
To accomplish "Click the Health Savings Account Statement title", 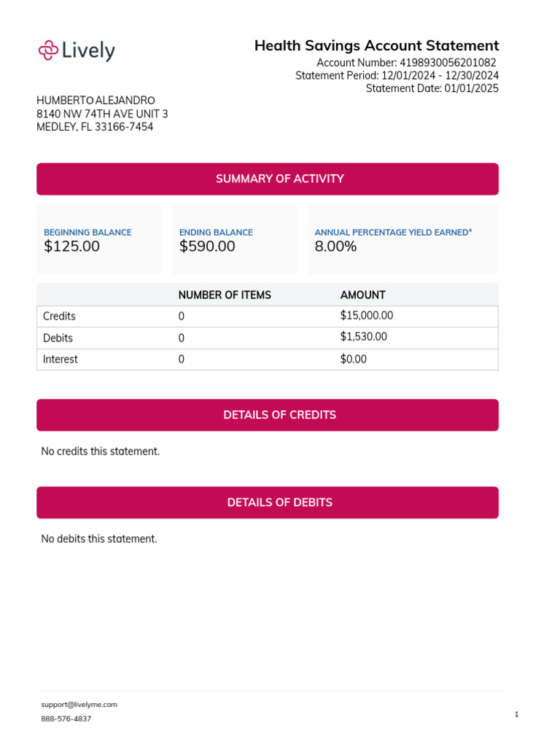I will [376, 46].
